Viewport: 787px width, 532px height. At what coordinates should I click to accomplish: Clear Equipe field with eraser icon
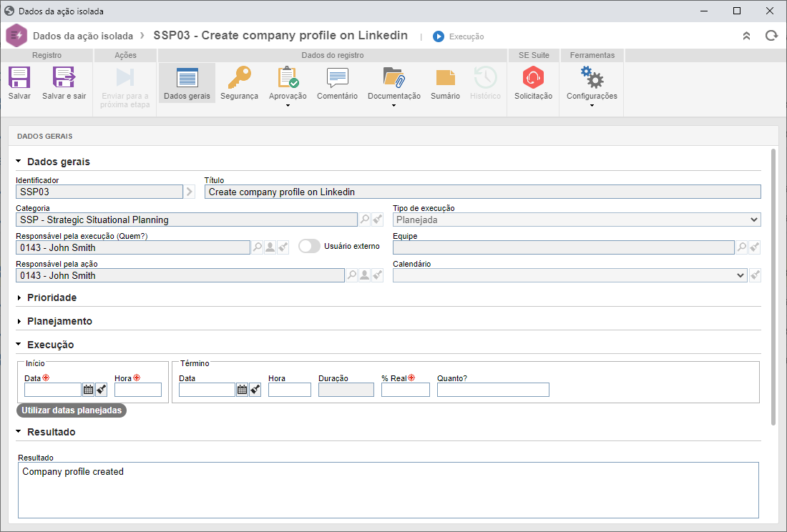(754, 247)
